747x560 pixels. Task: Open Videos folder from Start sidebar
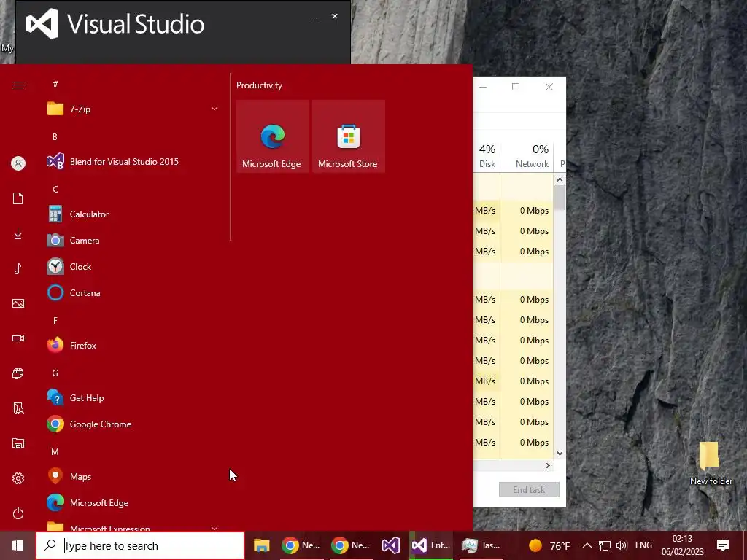18,338
